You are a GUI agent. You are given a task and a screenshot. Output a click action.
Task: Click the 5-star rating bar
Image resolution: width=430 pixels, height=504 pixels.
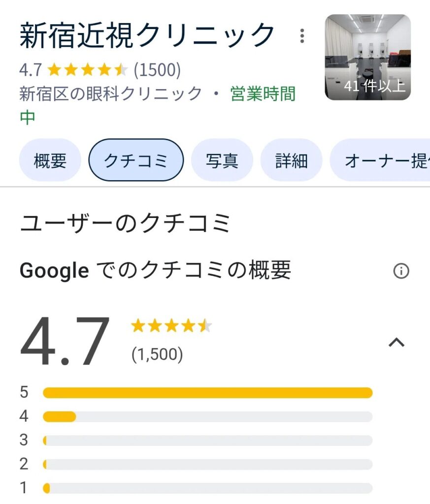207,393
